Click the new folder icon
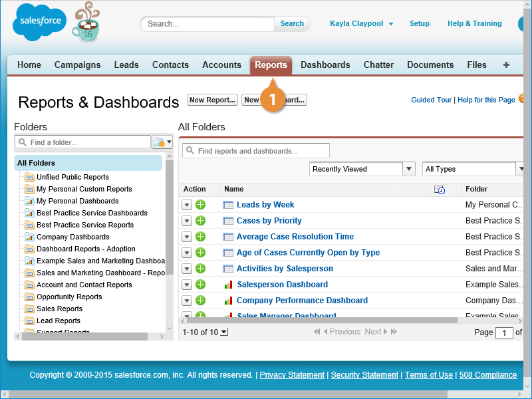This screenshot has width=532, height=399. pyautogui.click(x=158, y=142)
